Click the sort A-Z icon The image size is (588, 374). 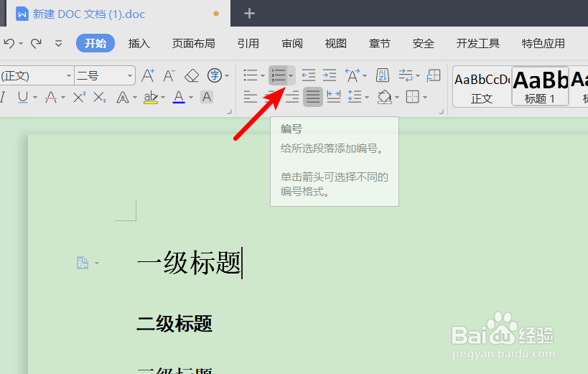coord(383,75)
